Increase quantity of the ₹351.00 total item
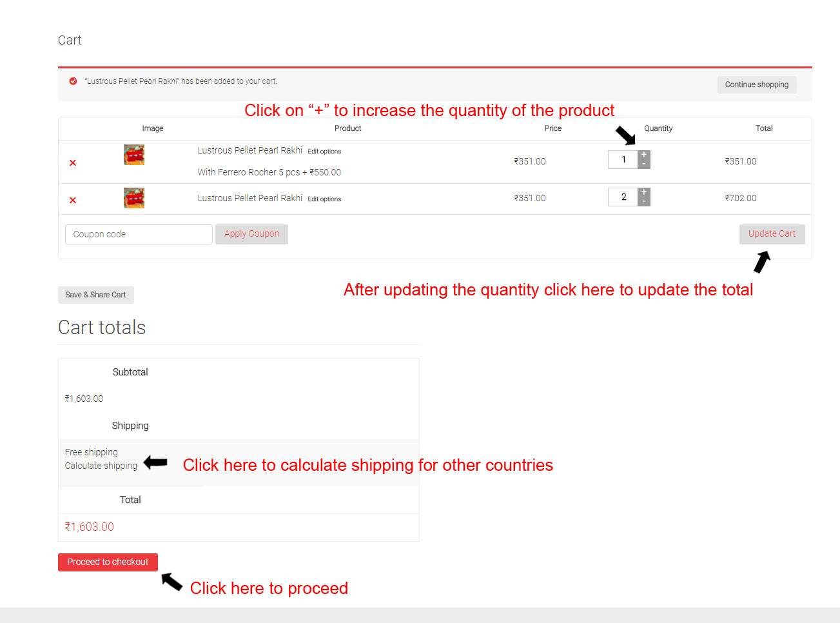This screenshot has height=623, width=840. 643,155
